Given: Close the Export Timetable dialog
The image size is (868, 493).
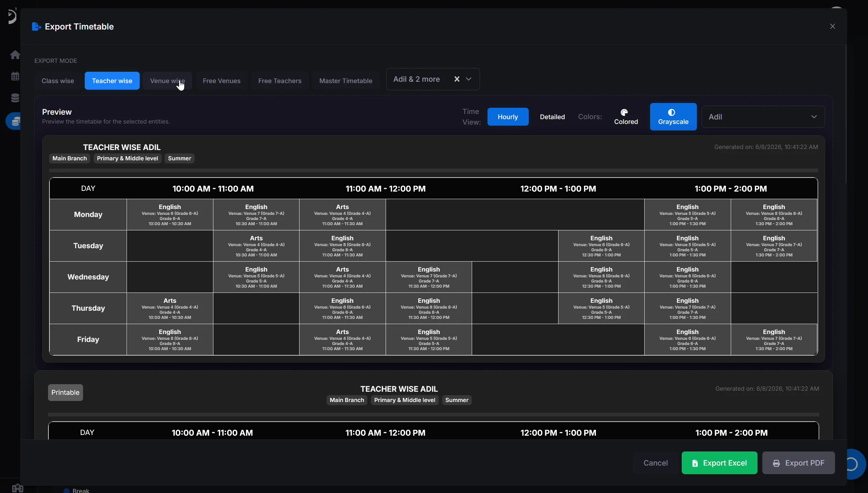Looking at the screenshot, I should pyautogui.click(x=832, y=26).
